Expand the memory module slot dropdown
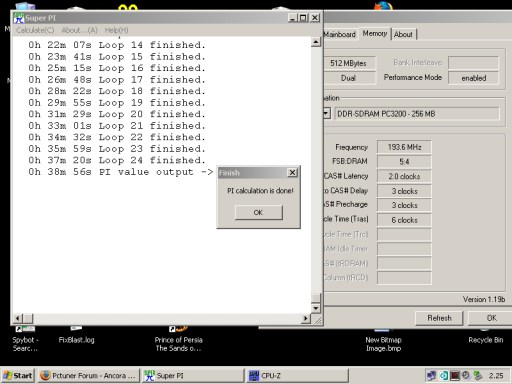Screen dimensions: 512x384 (x=327, y=114)
